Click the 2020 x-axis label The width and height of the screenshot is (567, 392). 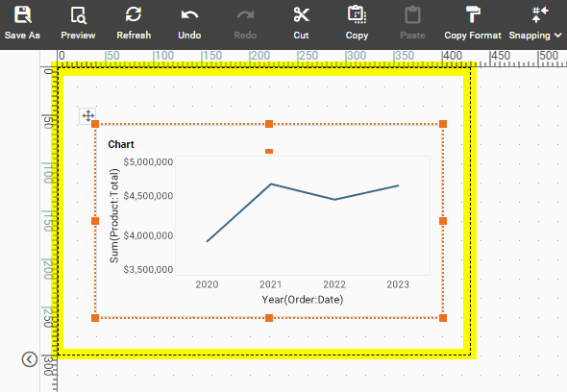pyautogui.click(x=207, y=284)
